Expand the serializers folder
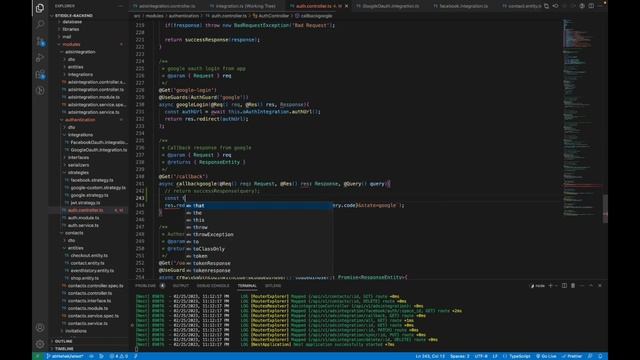 click(78, 165)
